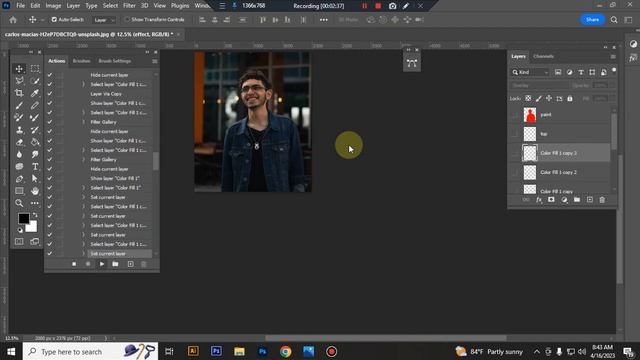Select the Rectangular Marquee tool

pyautogui.click(x=35, y=69)
